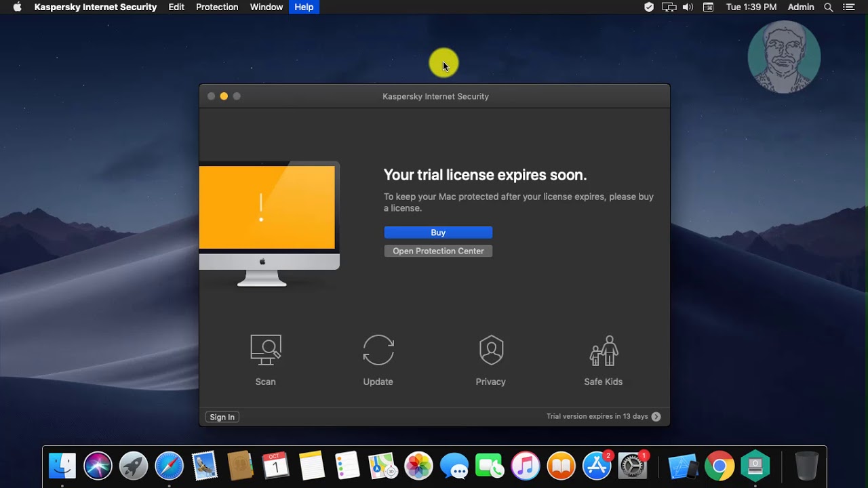Open Xcode Simulator icon in the Dock
Viewport: 868px width, 488px height.
683,466
